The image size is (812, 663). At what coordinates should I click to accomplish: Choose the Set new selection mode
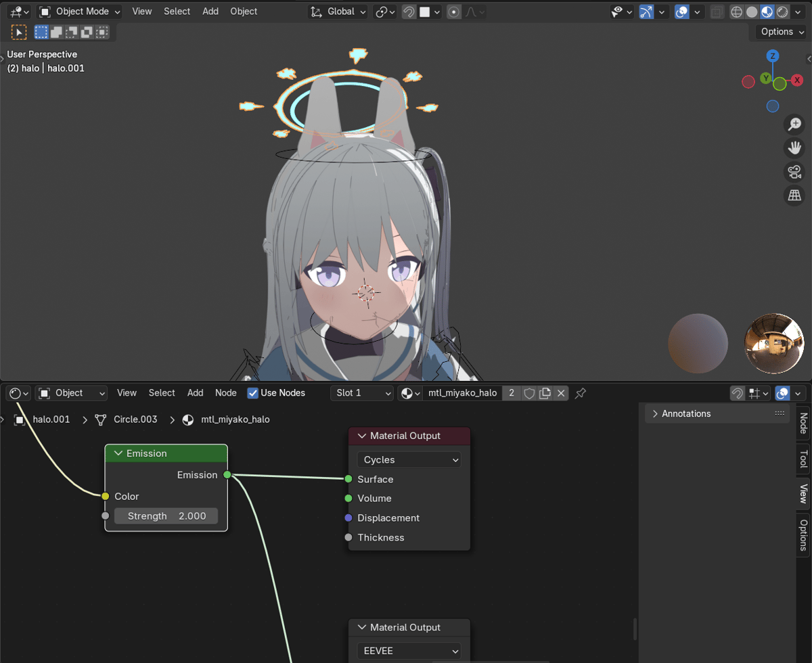click(x=41, y=32)
